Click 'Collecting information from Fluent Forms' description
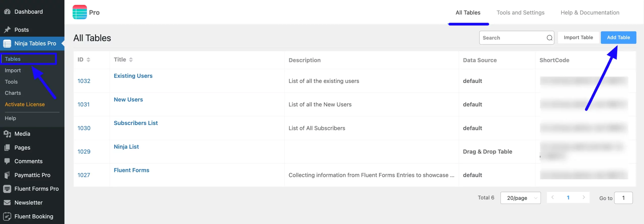The height and width of the screenshot is (224, 644). tap(371, 175)
